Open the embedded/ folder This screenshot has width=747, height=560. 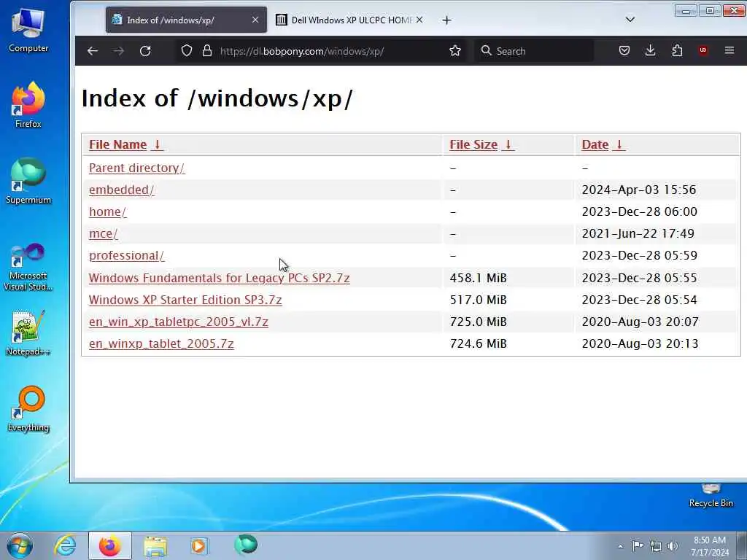point(122,190)
